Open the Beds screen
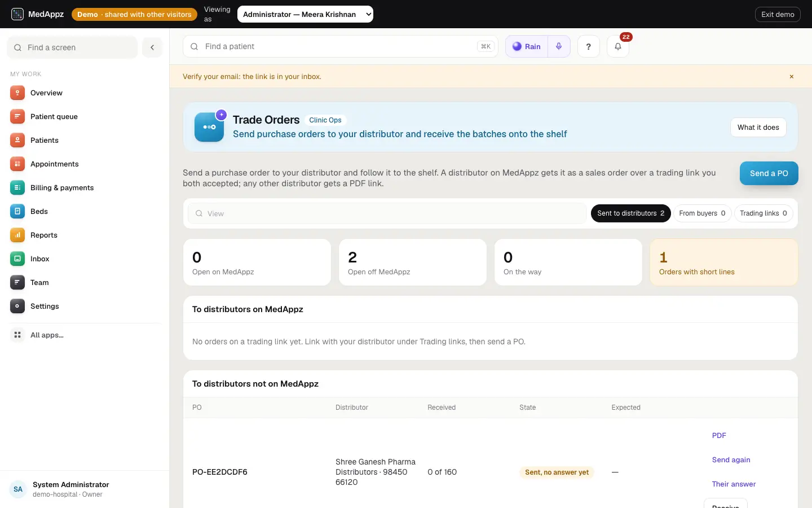 point(85,211)
